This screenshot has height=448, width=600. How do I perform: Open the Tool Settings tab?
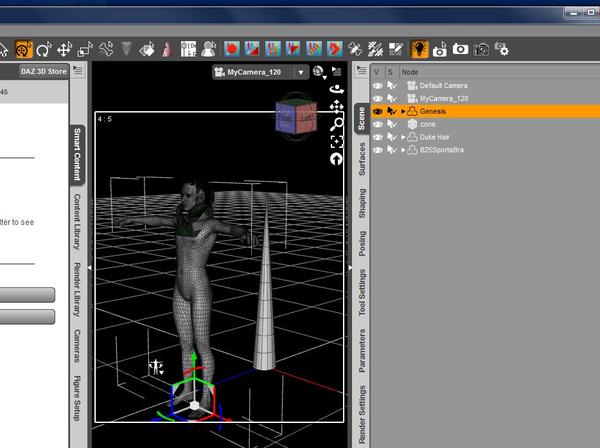(x=362, y=293)
